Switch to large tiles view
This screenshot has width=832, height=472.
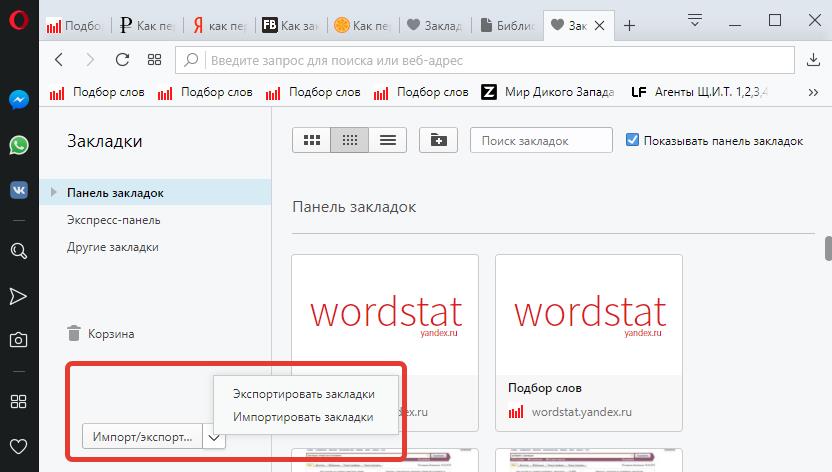(x=311, y=141)
